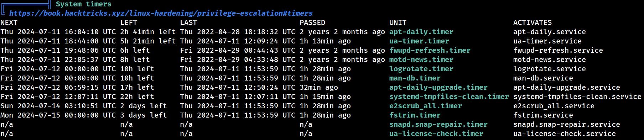Viewport: 644px width, 140px height.
Task: Click fstrim.timer unit
Action: 415,115
